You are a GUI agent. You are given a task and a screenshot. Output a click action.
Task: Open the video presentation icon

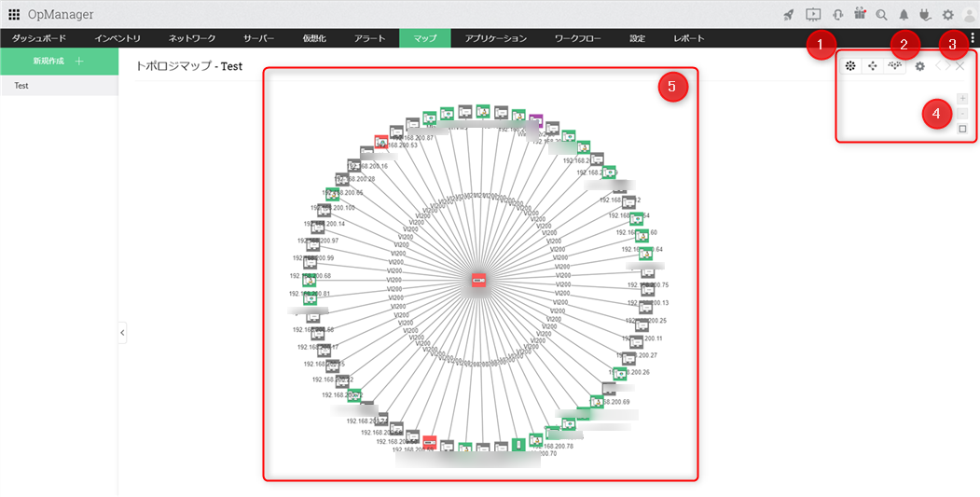pyautogui.click(x=812, y=14)
